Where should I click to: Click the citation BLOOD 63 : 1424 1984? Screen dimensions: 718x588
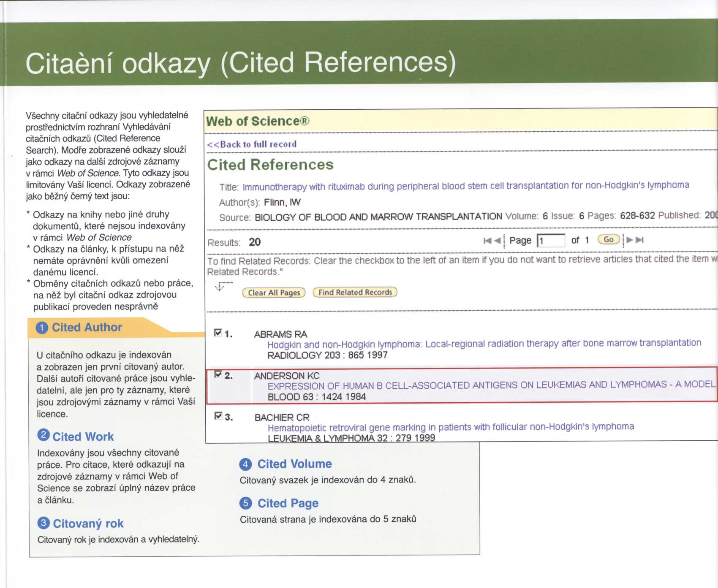[317, 397]
